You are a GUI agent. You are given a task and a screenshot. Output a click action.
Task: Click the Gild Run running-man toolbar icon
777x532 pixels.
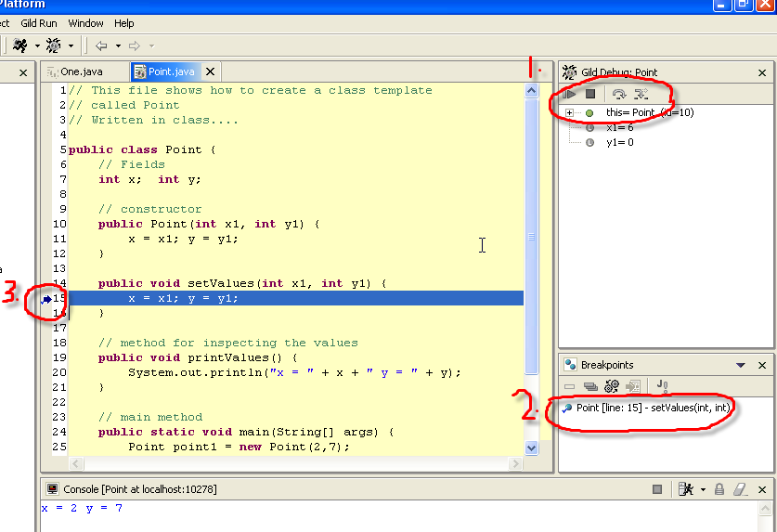(20, 45)
